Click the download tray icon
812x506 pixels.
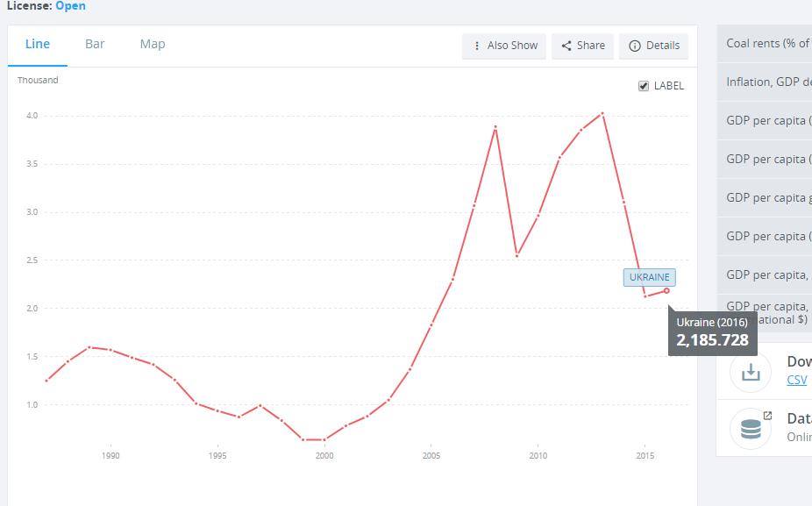751,371
